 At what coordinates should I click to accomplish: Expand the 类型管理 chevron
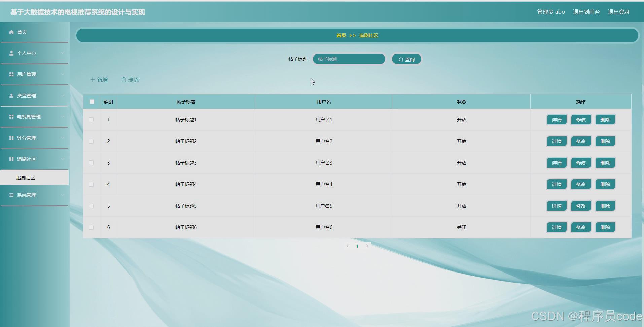tap(63, 96)
